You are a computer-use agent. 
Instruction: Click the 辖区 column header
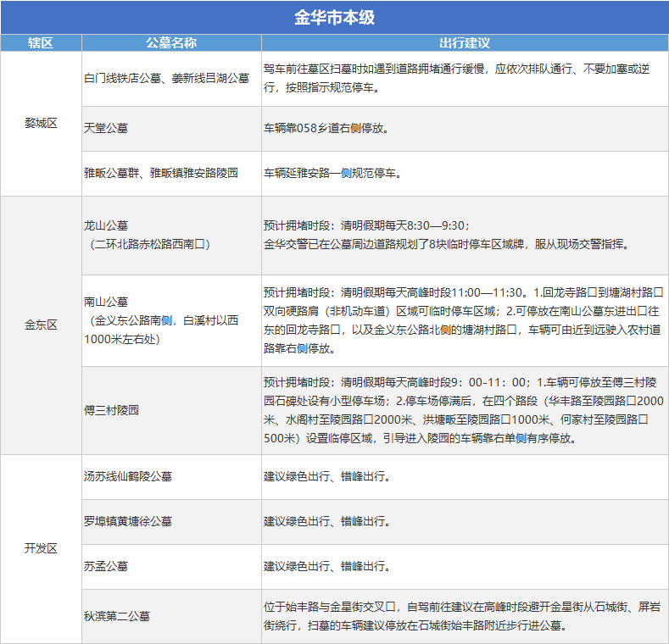(x=41, y=42)
